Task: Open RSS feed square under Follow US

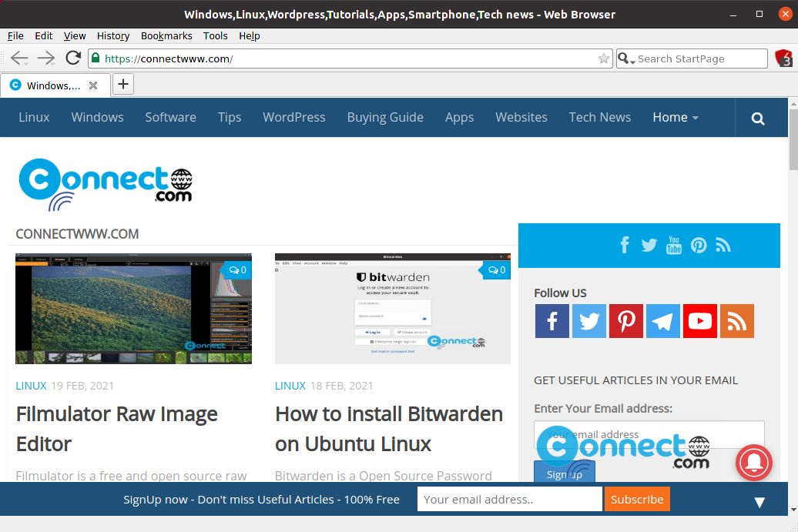Action: (x=737, y=321)
